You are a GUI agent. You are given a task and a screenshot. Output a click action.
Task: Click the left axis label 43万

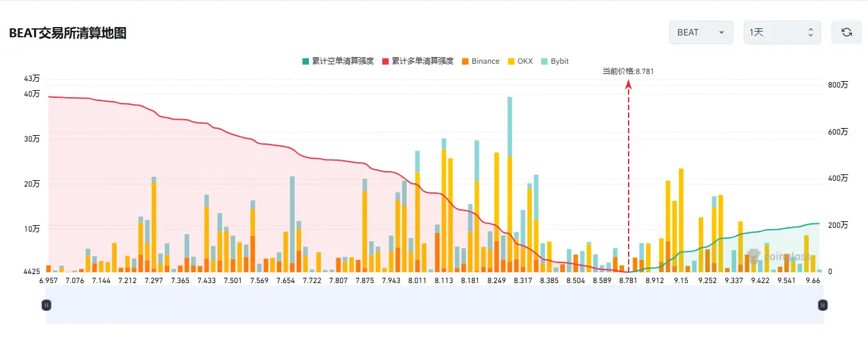click(x=32, y=78)
